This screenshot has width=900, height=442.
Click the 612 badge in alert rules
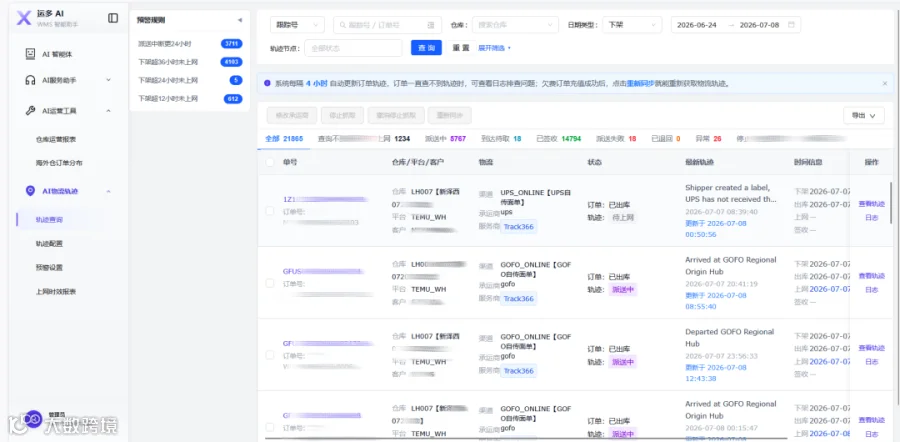point(233,99)
